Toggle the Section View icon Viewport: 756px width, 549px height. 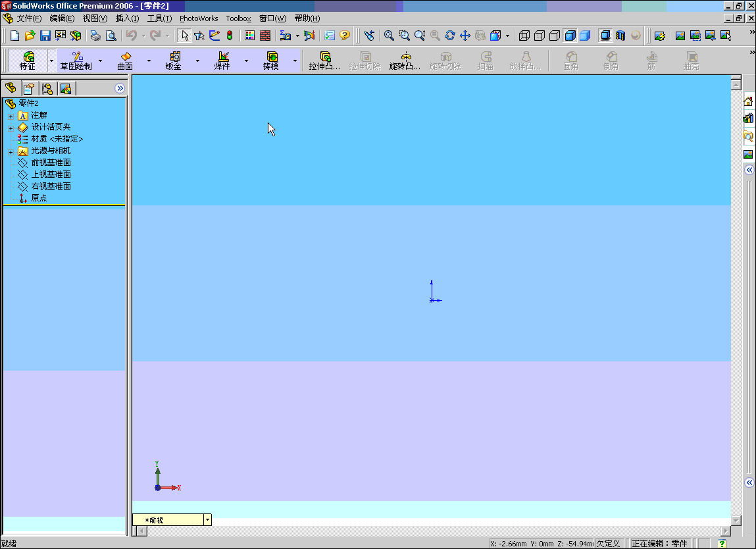pos(620,36)
